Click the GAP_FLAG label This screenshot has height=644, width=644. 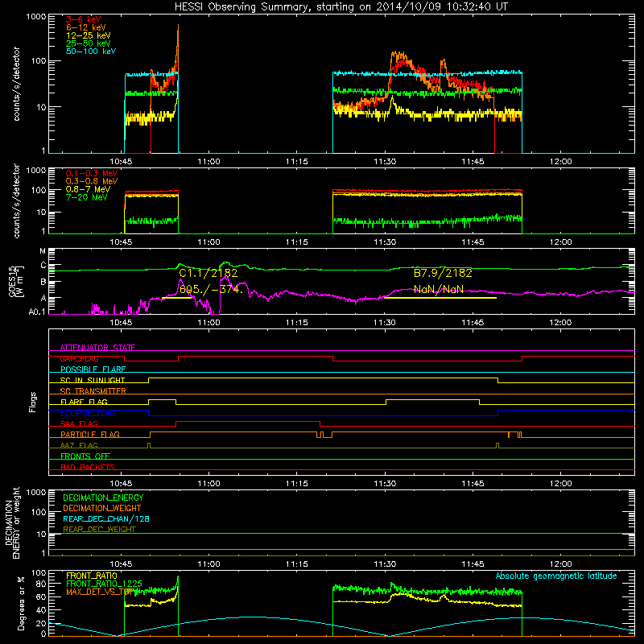79,358
